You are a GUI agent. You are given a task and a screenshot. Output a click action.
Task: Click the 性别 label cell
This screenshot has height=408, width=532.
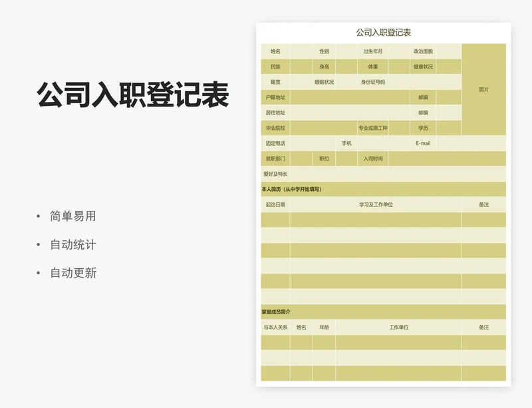[324, 51]
